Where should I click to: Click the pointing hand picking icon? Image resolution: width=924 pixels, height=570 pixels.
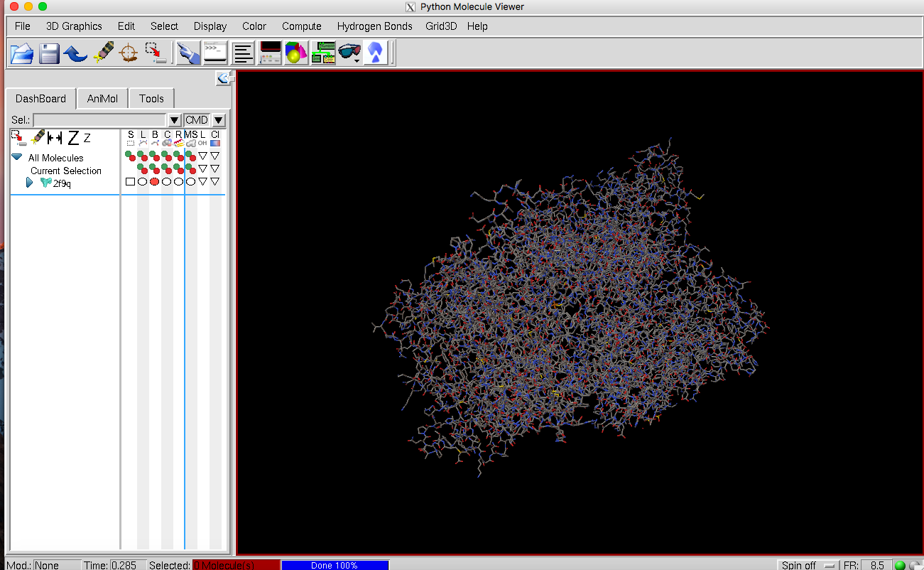pos(188,53)
